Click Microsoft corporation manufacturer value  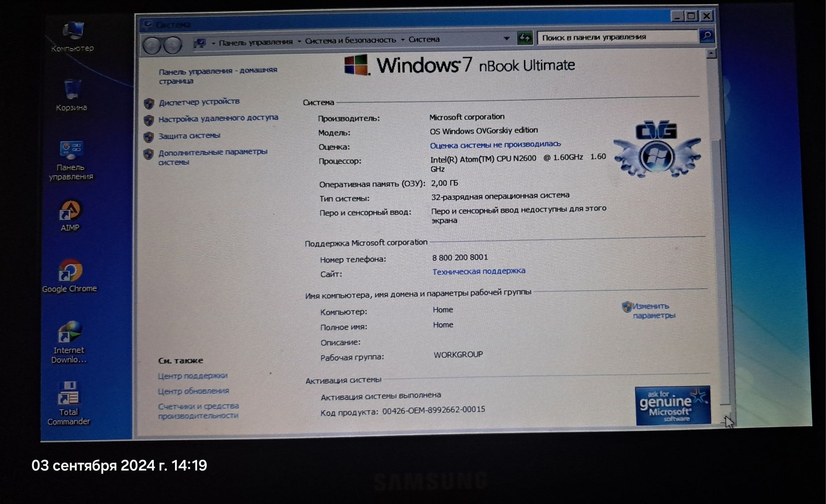[467, 117]
